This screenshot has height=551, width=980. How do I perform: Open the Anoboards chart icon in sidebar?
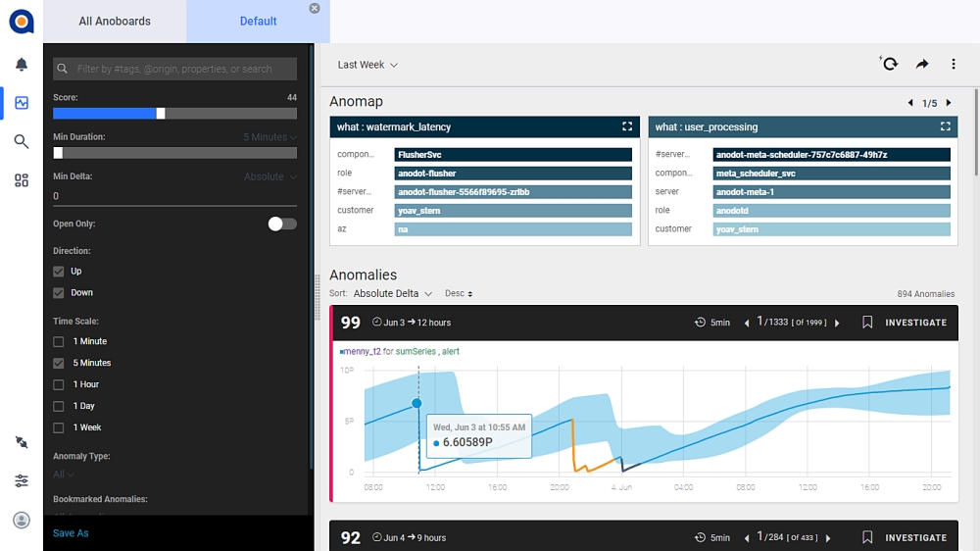coord(22,103)
